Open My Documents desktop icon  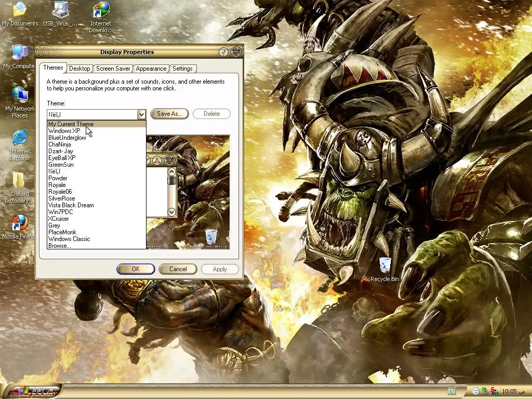tap(20, 14)
